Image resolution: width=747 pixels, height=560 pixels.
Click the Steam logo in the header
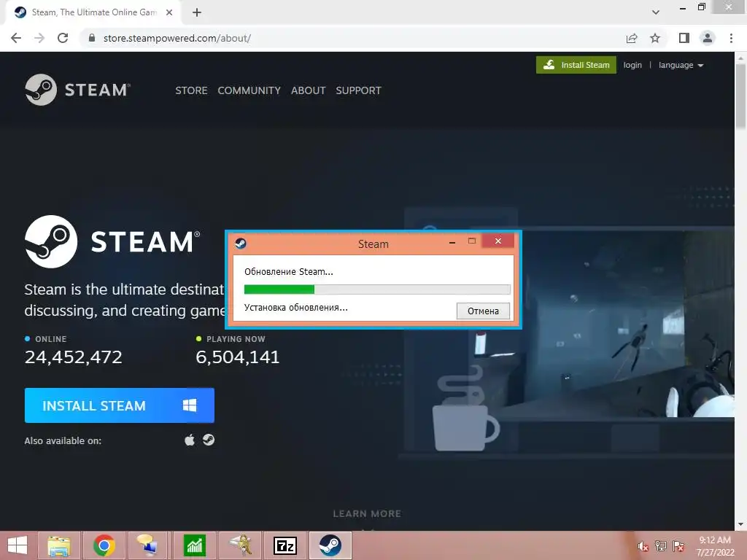[x=77, y=90]
